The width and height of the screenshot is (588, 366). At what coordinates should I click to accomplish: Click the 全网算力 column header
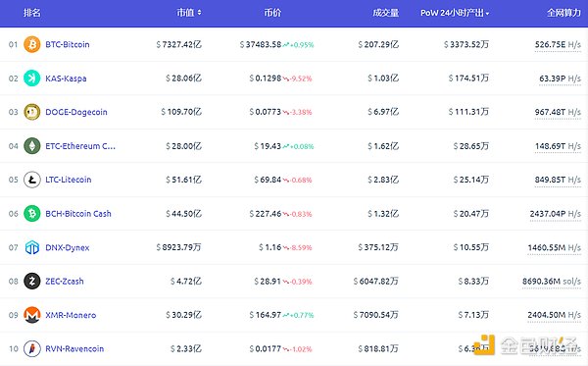(563, 13)
